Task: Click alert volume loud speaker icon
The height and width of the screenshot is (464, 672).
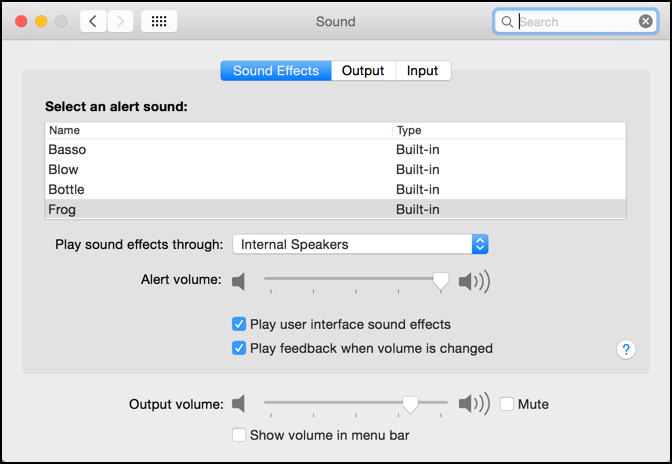Action: point(474,281)
